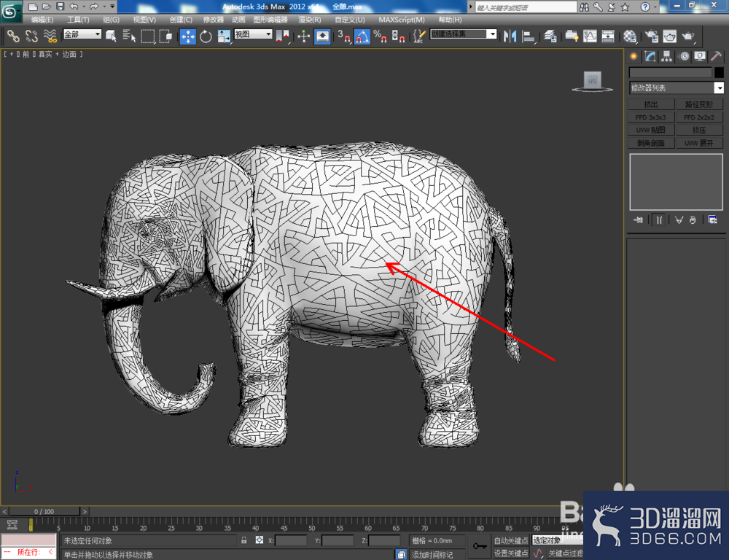Toggle the Spinner Snap icon

tap(398, 36)
